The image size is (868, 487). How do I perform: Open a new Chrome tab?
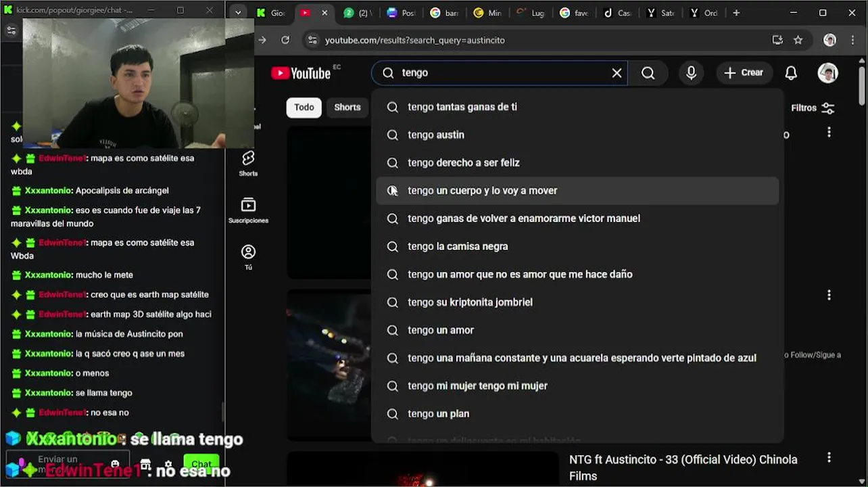click(736, 13)
